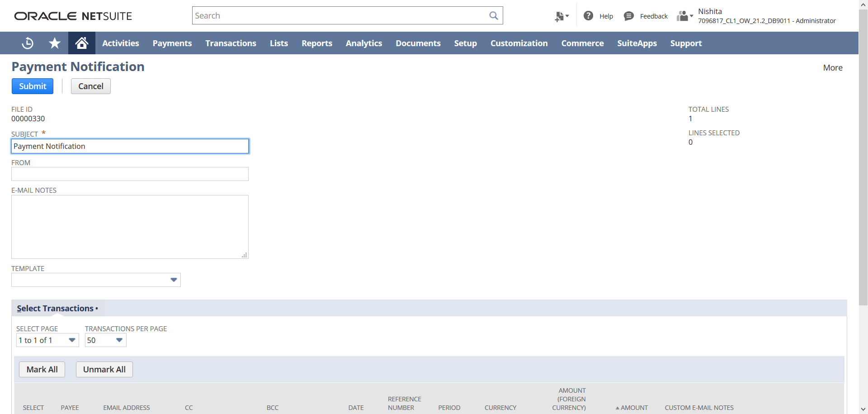
Task: Click the Feedback text link
Action: point(654,16)
